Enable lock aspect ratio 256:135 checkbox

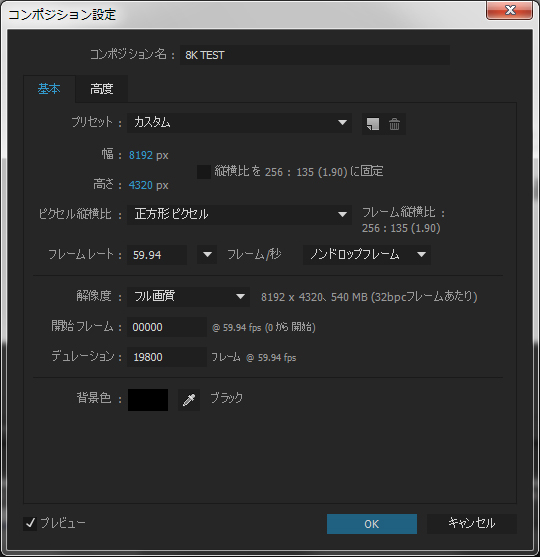[204, 172]
